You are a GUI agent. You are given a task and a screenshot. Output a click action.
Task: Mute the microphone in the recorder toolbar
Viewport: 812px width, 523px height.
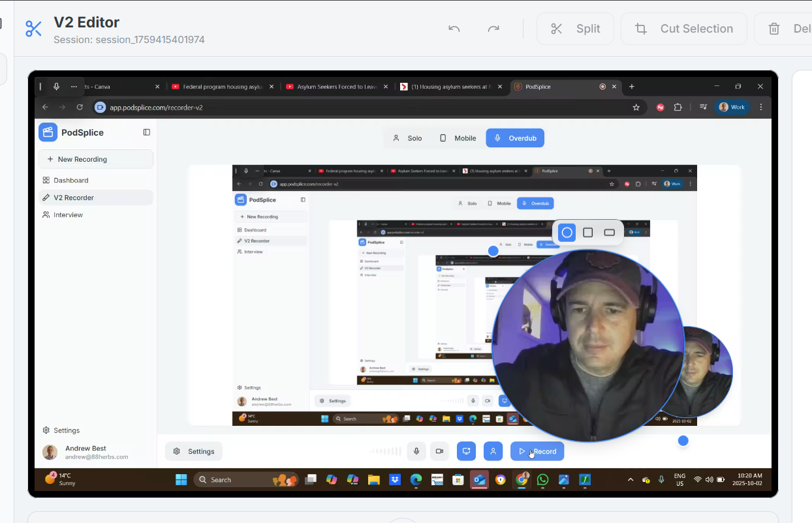(x=416, y=451)
